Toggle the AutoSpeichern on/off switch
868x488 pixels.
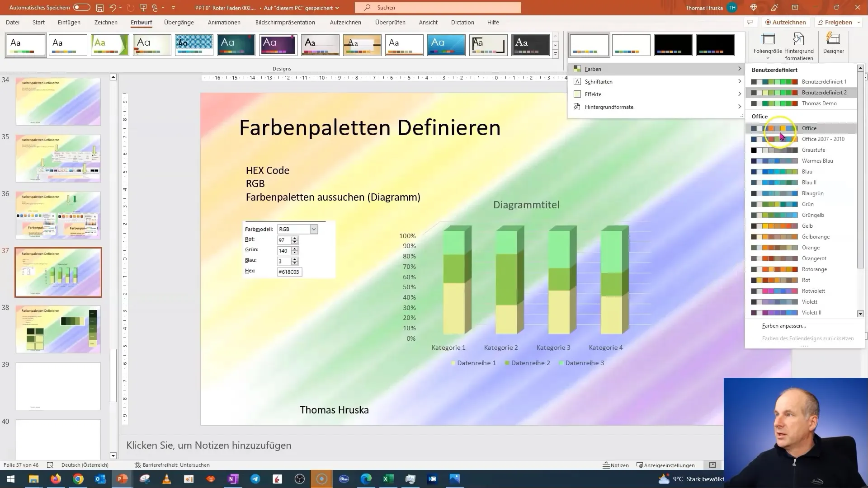coord(82,7)
